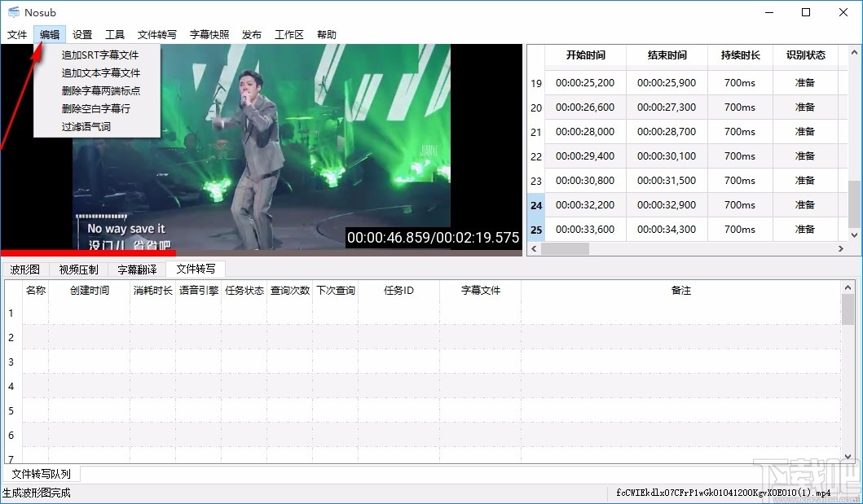Screen dimensions: 863x504
Task: Click the 结束时间 column header
Action: click(667, 55)
